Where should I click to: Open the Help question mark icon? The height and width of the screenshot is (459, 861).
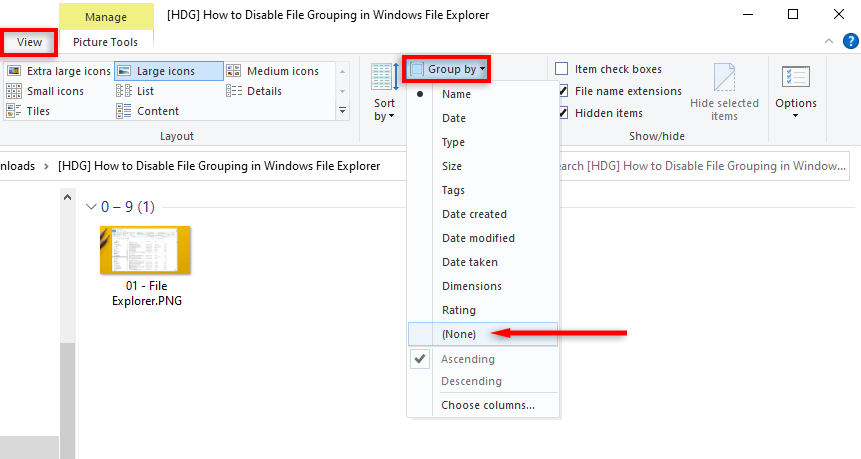pos(850,41)
